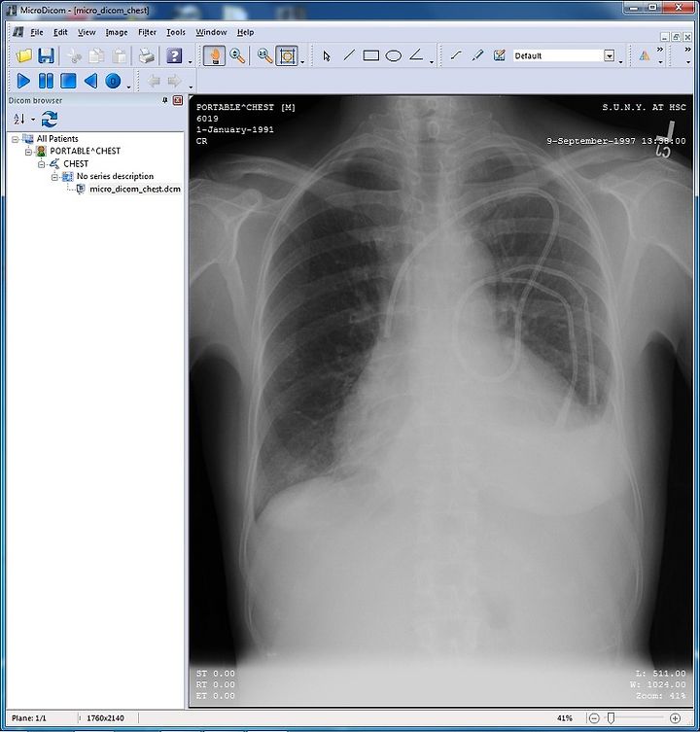Set zoom to 1:1 actual size
700x732 pixels.
click(264, 56)
